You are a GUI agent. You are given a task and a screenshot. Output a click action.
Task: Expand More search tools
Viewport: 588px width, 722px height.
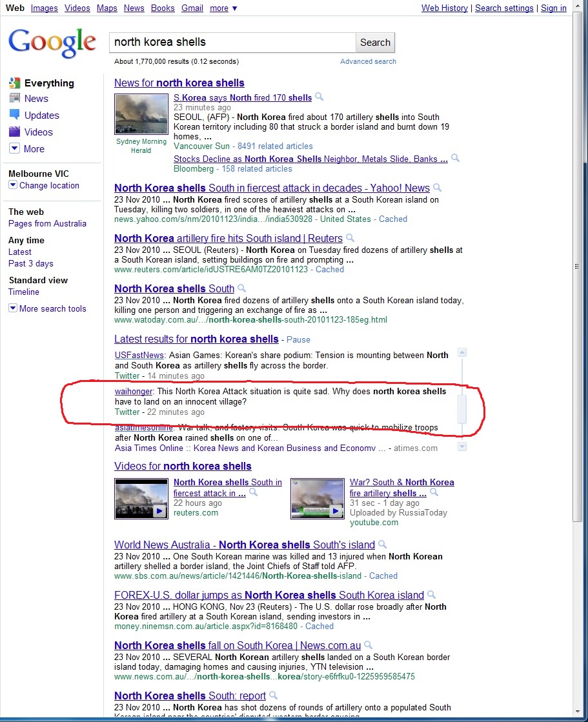pyautogui.click(x=13, y=308)
